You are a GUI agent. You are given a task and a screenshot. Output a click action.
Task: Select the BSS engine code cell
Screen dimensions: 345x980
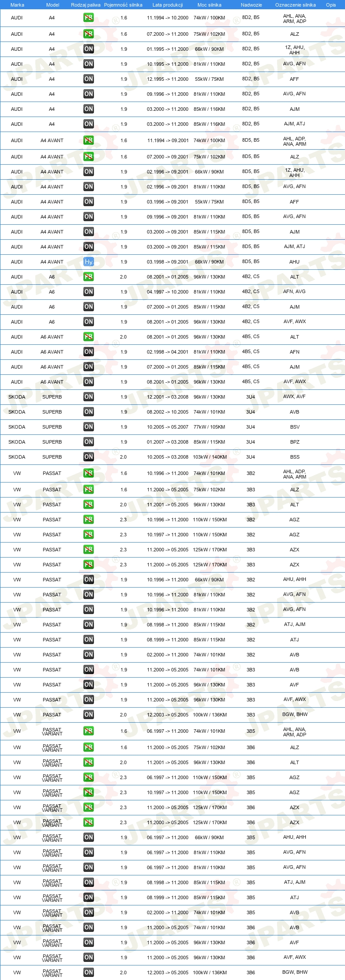coord(295,457)
